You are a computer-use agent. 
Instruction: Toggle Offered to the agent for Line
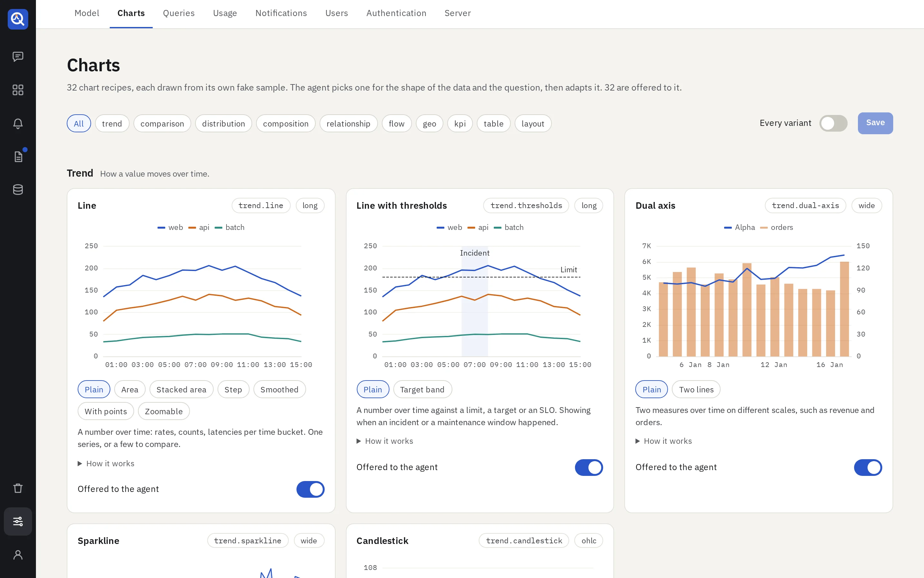(x=311, y=489)
